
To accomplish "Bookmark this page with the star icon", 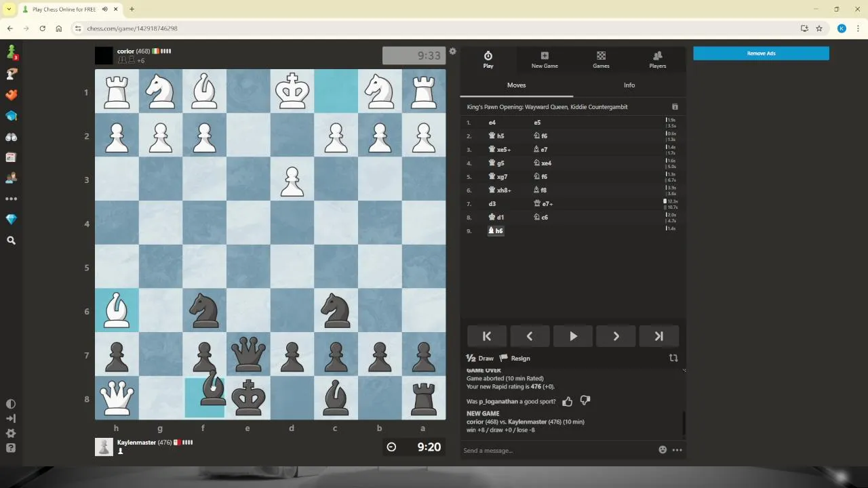I will (x=819, y=28).
